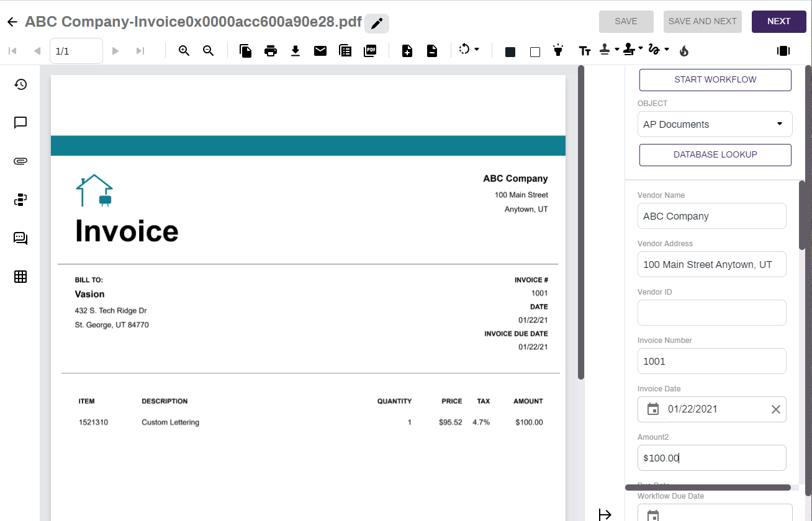812x521 pixels.
Task: Click the stamp tool icon
Action: pyautogui.click(x=605, y=49)
